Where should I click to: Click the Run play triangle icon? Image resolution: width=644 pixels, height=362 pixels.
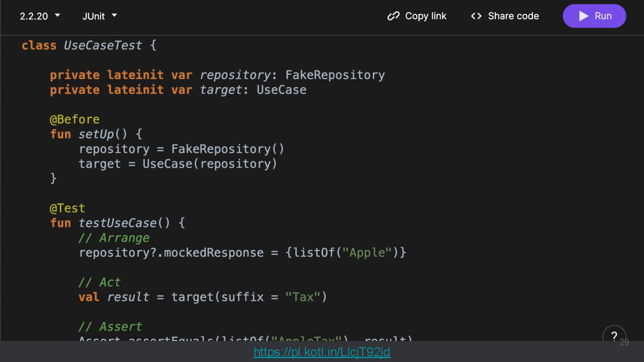(584, 16)
